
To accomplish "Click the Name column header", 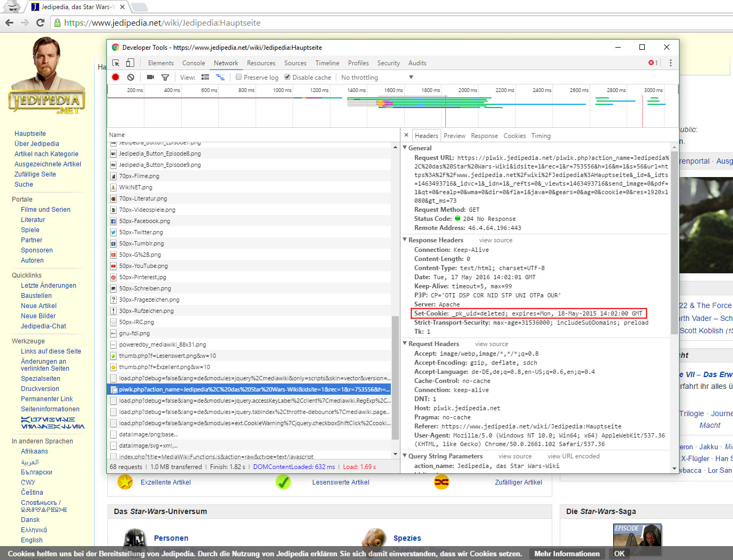I will tap(253, 135).
